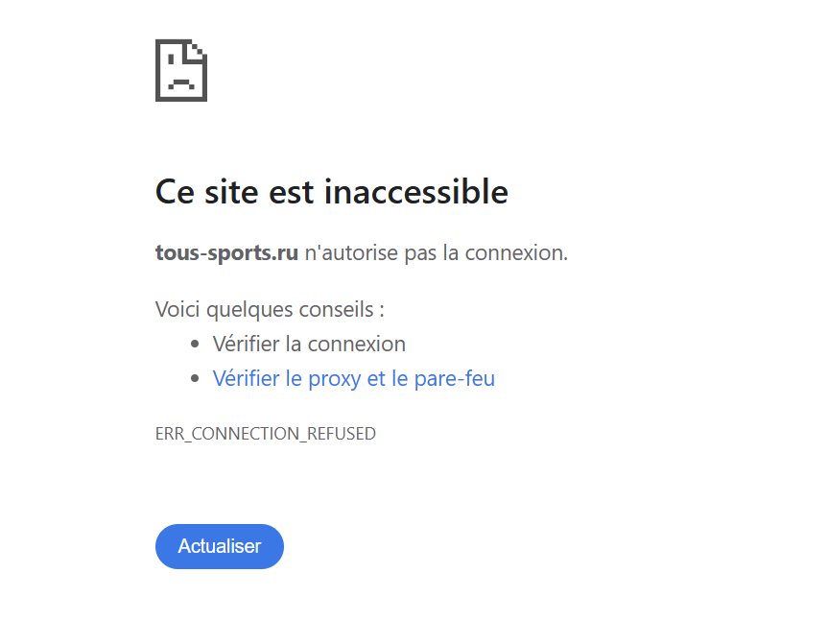
Task: Click pare-feu at the end of the link
Action: [x=454, y=379]
